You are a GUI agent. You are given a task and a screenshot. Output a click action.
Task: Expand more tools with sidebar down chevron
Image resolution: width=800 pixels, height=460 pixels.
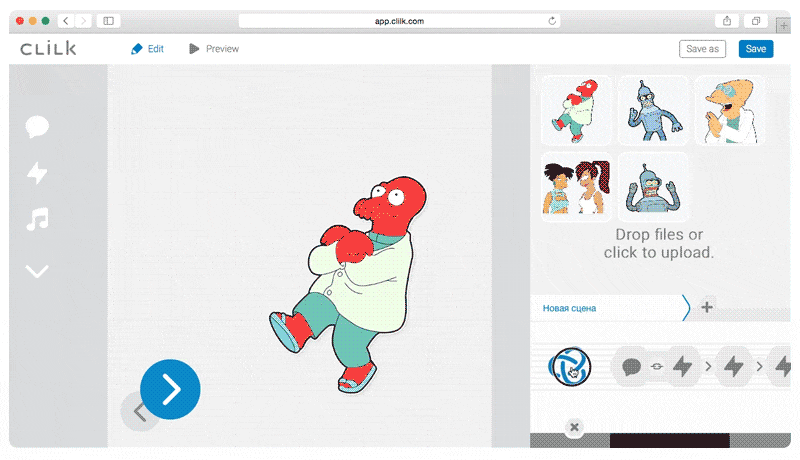(x=37, y=271)
